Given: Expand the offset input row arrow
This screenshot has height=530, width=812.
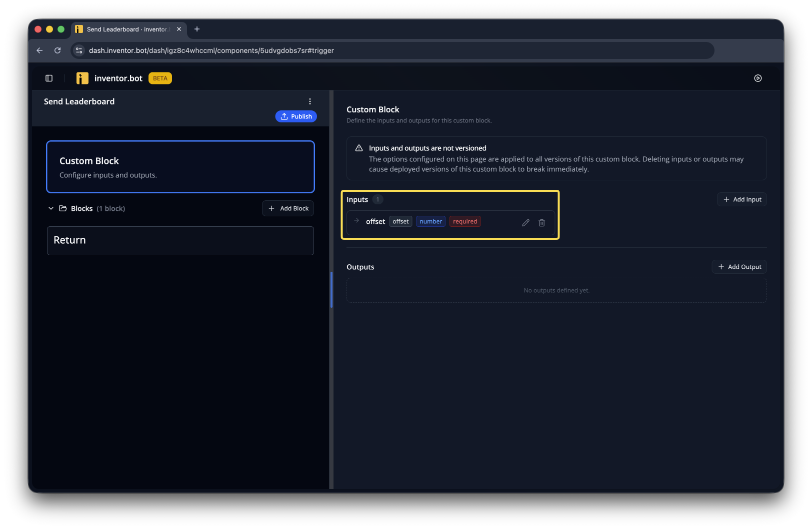Looking at the screenshot, I should click(x=356, y=221).
